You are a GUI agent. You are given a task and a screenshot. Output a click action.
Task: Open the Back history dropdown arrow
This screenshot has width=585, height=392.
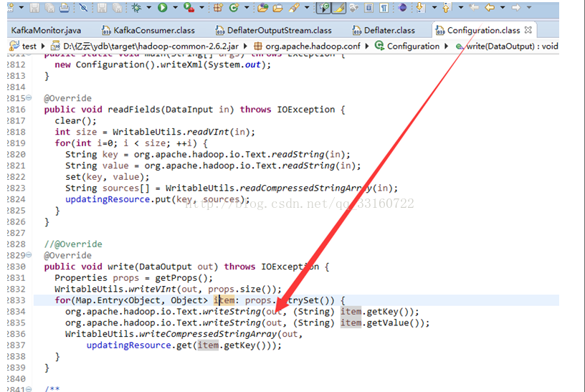503,7
